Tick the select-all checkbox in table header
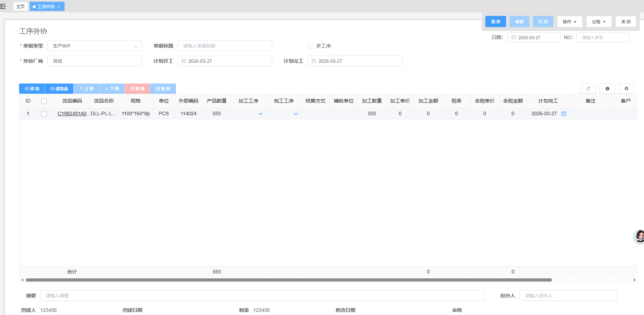Screen dimensions: 644x315 click(44, 101)
